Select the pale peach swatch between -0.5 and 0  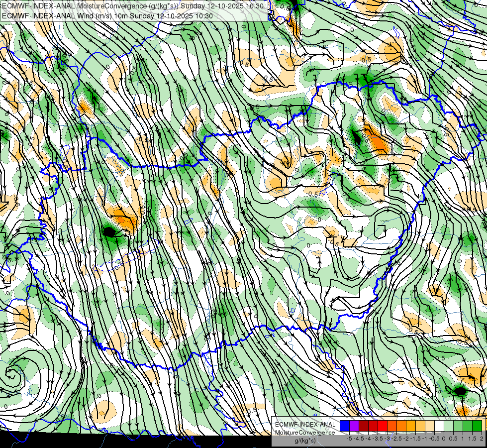pos(430,426)
